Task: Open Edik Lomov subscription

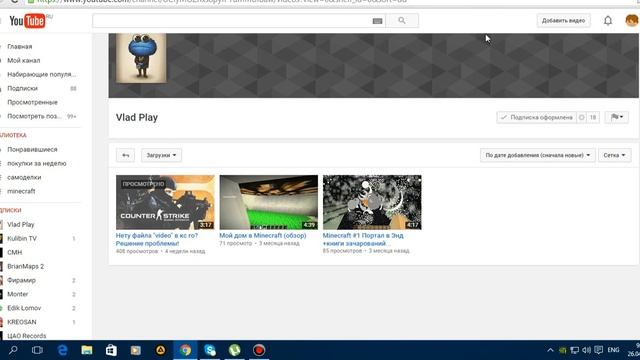Action: 24,308
